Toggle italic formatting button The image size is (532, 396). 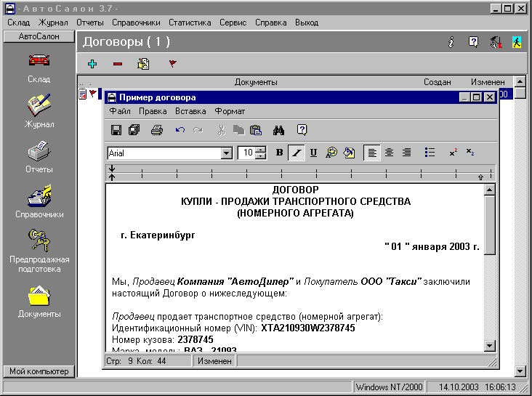pos(297,153)
